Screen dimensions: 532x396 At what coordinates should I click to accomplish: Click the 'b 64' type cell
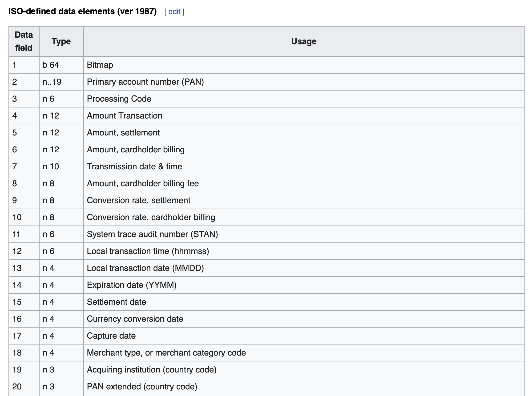click(x=51, y=65)
